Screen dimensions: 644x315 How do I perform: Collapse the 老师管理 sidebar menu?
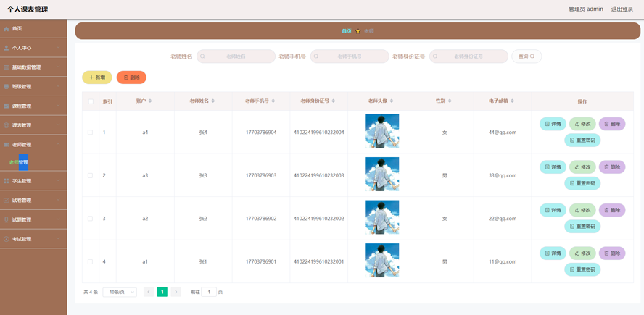(x=33, y=145)
